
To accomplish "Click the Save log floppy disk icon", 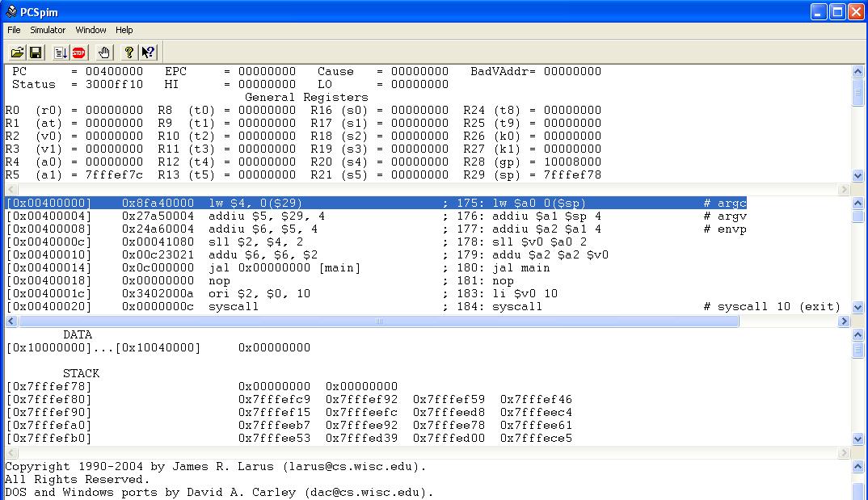I will click(x=36, y=53).
